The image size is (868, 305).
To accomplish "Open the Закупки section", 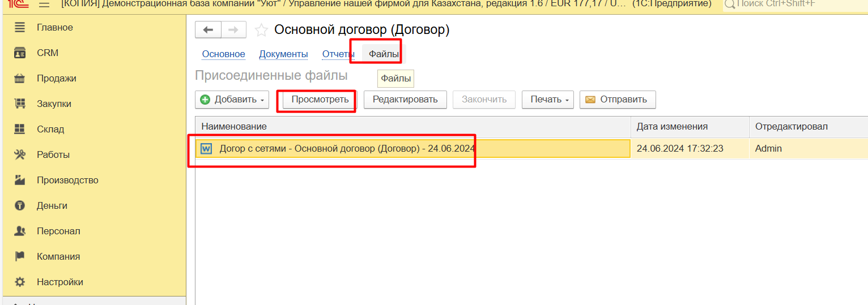I will 54,104.
